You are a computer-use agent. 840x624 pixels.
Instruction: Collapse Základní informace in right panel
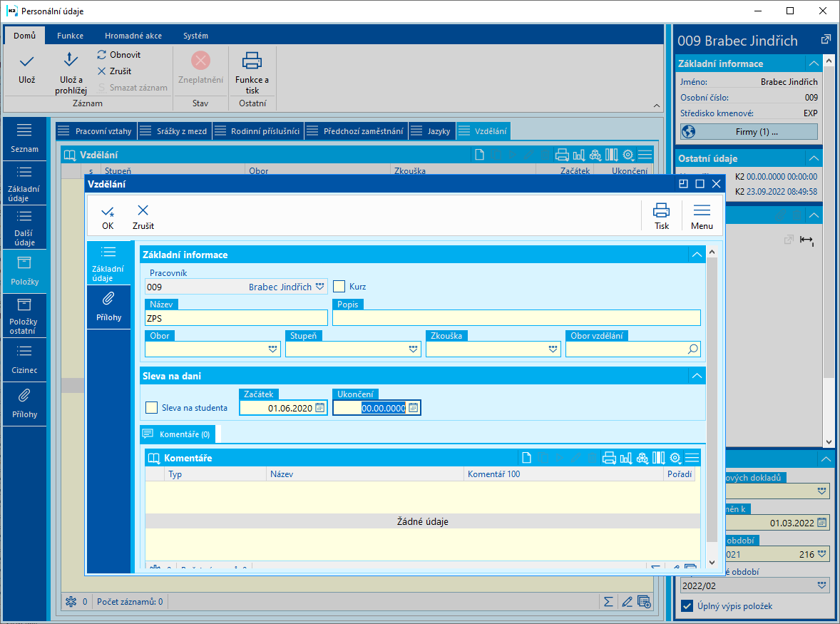tap(814, 63)
